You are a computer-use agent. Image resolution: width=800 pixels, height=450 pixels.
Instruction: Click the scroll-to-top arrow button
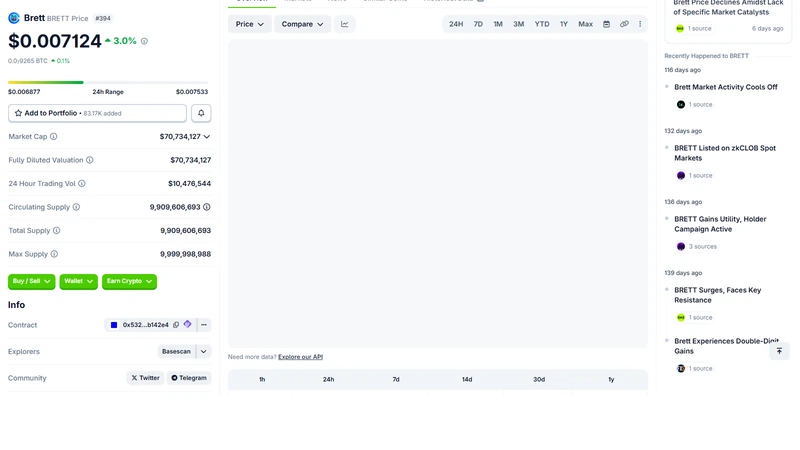[x=779, y=351]
